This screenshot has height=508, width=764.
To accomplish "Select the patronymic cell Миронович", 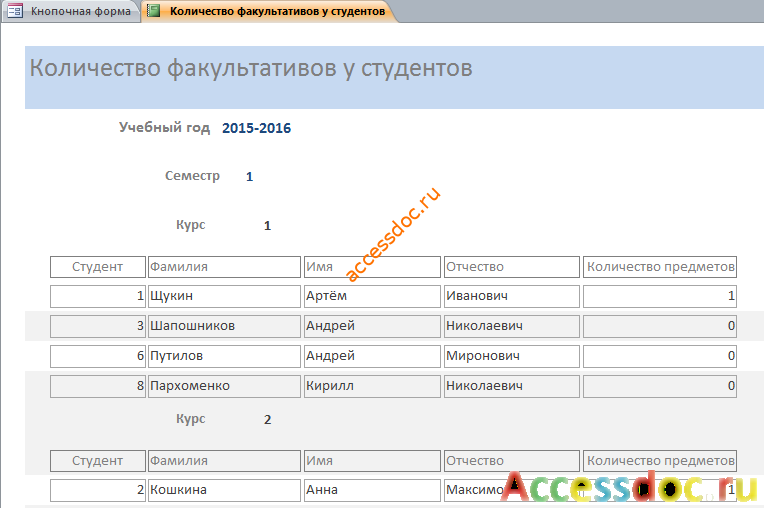I will (x=512, y=356).
